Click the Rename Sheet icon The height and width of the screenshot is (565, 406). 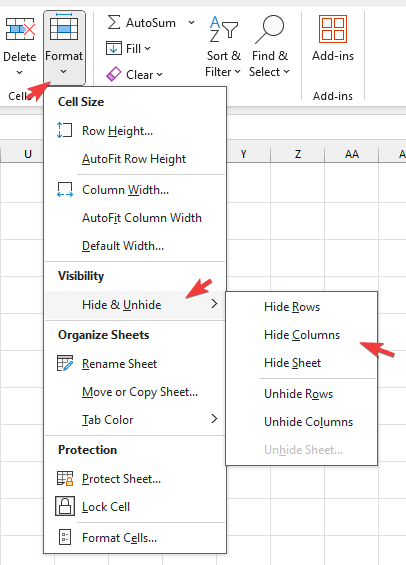tap(65, 363)
